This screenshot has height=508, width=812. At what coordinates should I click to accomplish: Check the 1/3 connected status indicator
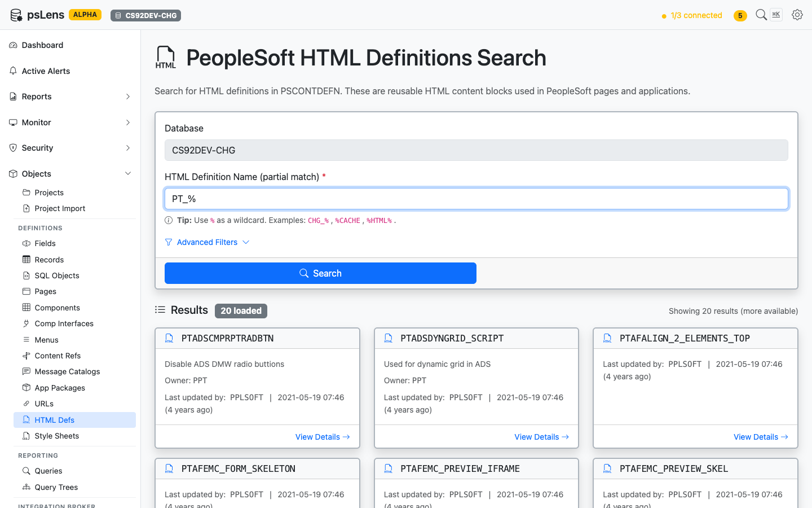pos(692,15)
